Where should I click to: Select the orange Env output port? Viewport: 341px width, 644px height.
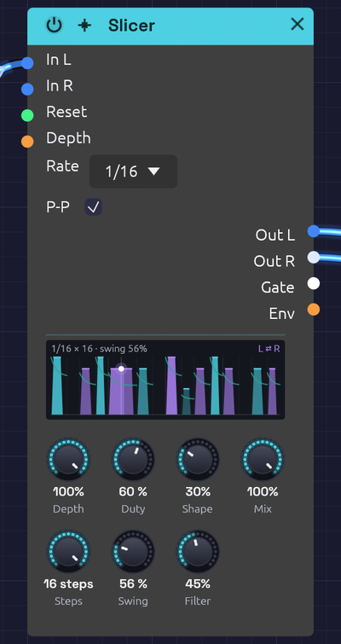[x=314, y=310]
